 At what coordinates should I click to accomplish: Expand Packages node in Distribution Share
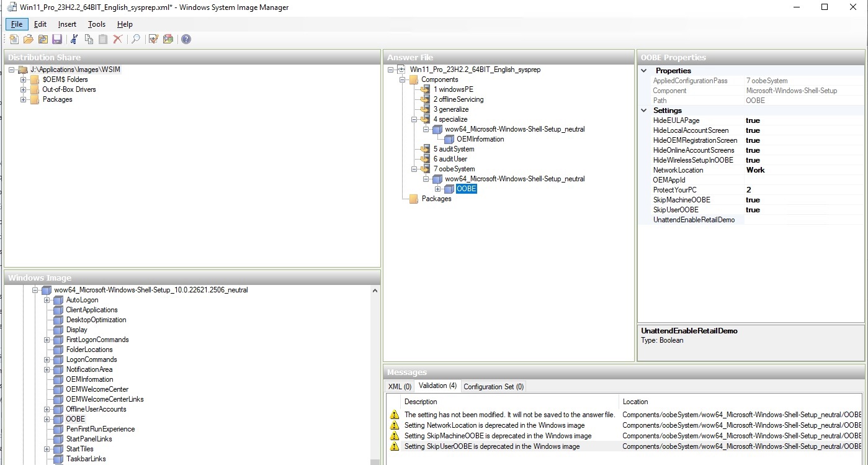tap(23, 99)
